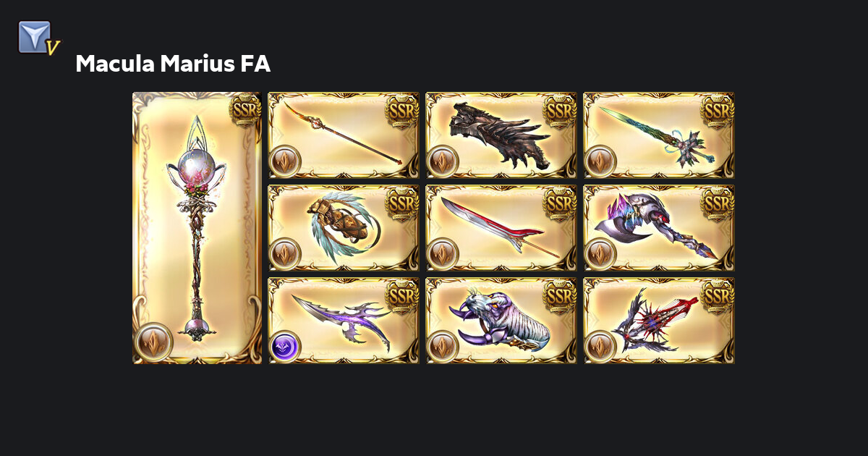The image size is (868, 456).
Task: Select the green jeweled sword weapon
Action: pos(659,135)
